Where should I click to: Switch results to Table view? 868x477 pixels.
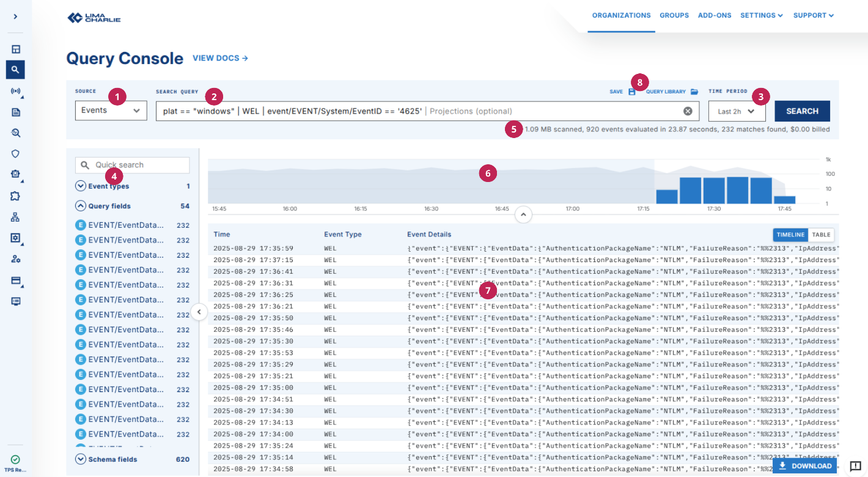(x=821, y=235)
